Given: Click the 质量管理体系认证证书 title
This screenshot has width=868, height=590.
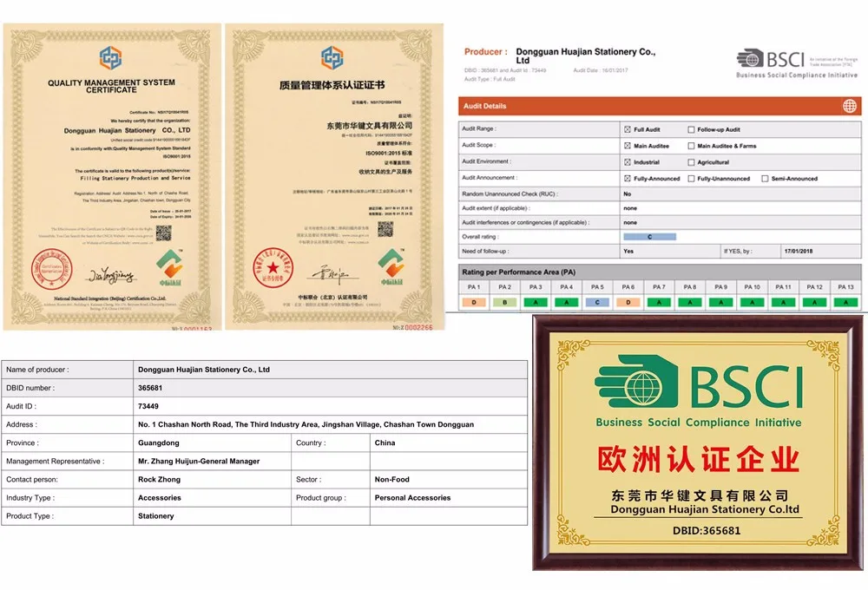Looking at the screenshot, I should click(x=332, y=85).
